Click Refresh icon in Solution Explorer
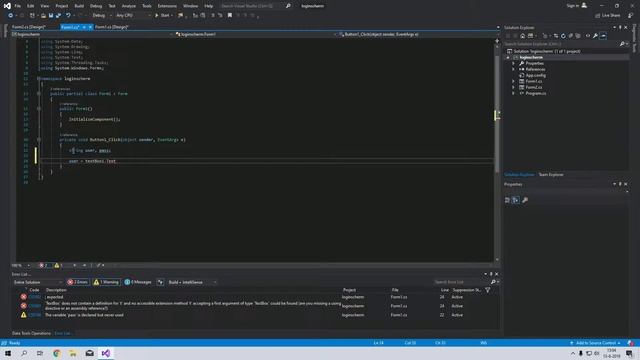This screenshot has height=360, width=640. click(x=563, y=36)
